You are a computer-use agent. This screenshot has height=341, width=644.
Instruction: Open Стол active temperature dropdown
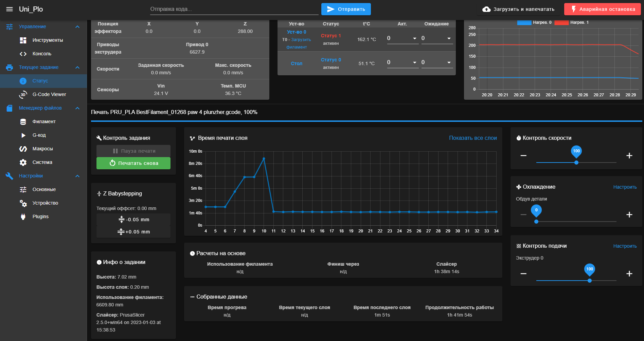click(x=415, y=62)
